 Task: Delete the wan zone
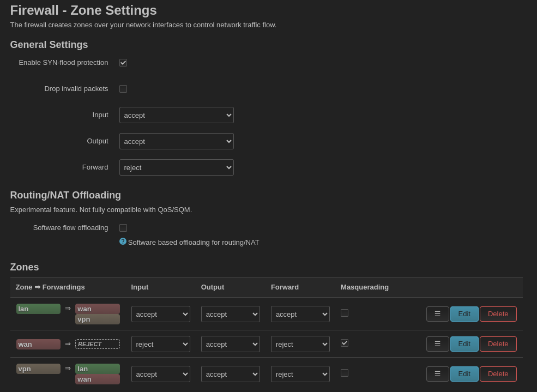pos(498,344)
